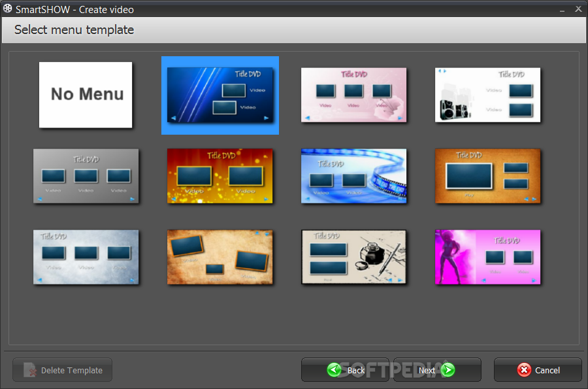The width and height of the screenshot is (588, 389).
Task: Proceed with the Next button
Action: (437, 370)
